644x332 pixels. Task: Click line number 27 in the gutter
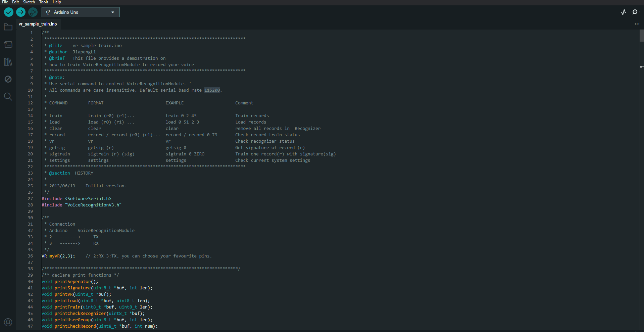(x=30, y=199)
